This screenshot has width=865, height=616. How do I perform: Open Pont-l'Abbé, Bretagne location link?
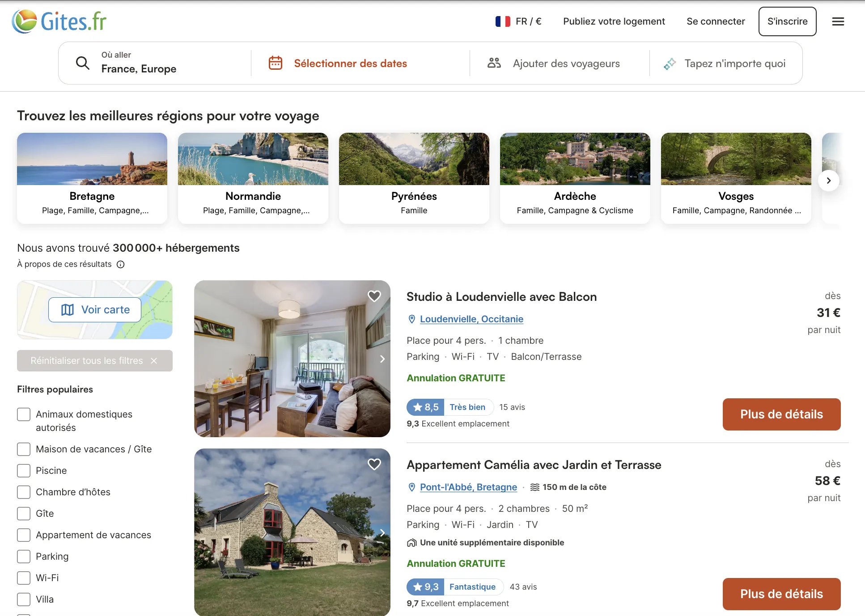pos(468,487)
